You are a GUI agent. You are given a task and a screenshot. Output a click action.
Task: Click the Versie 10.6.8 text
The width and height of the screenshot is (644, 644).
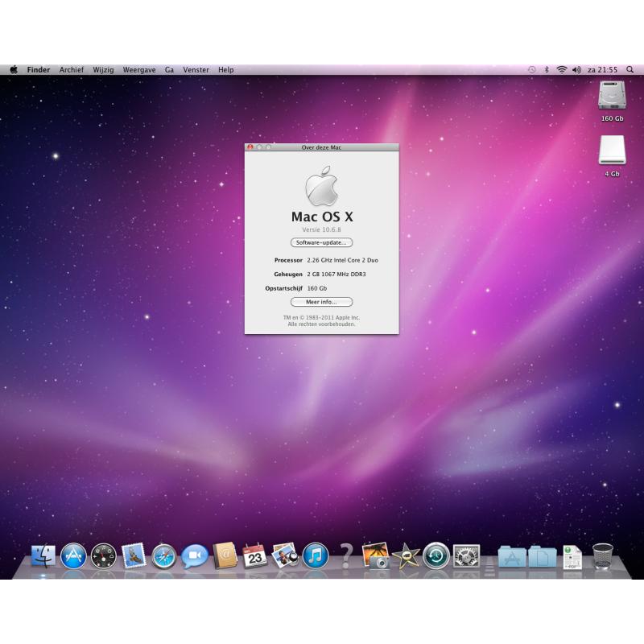[321, 229]
